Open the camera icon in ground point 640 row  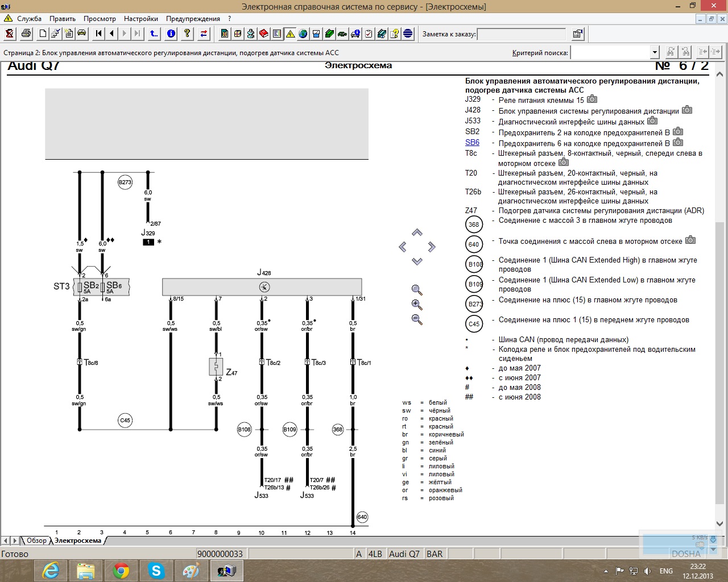point(690,240)
